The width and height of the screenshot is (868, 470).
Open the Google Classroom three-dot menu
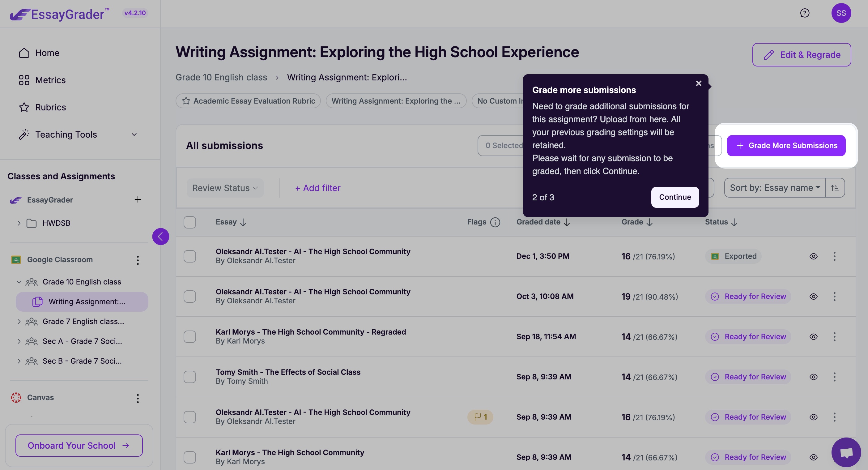click(138, 260)
